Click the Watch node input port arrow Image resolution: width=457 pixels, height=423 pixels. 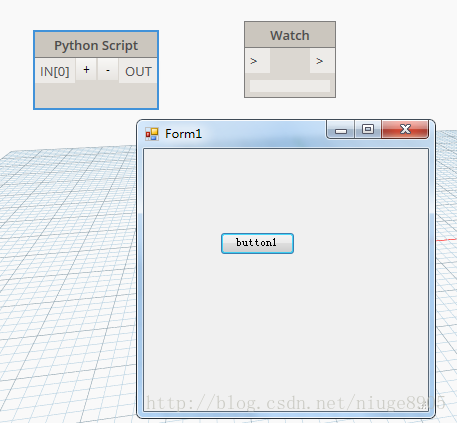(257, 61)
